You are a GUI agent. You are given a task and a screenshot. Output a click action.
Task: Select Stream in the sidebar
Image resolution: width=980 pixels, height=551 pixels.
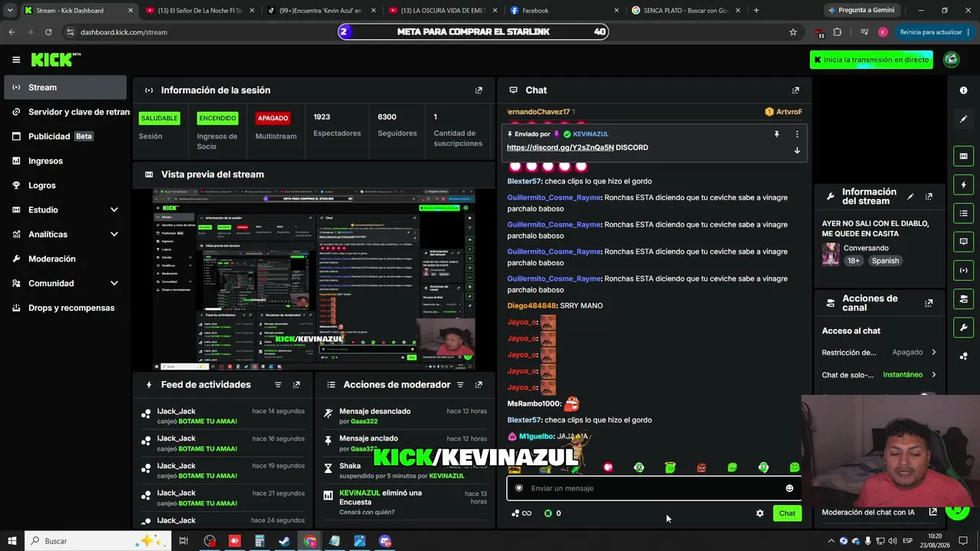[66, 87]
